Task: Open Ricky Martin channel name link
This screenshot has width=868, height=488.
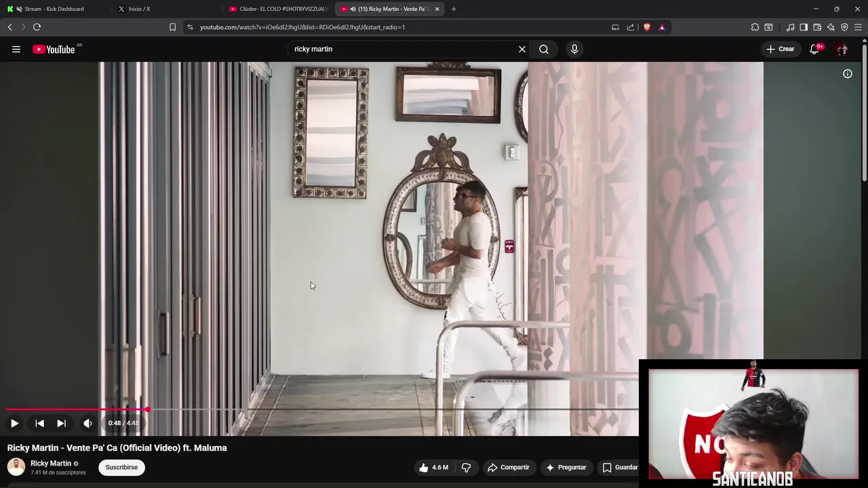Action: 51,463
